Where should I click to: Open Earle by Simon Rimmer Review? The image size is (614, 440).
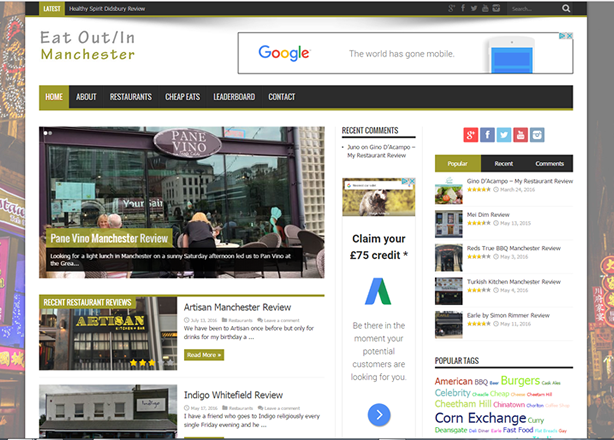pos(508,316)
